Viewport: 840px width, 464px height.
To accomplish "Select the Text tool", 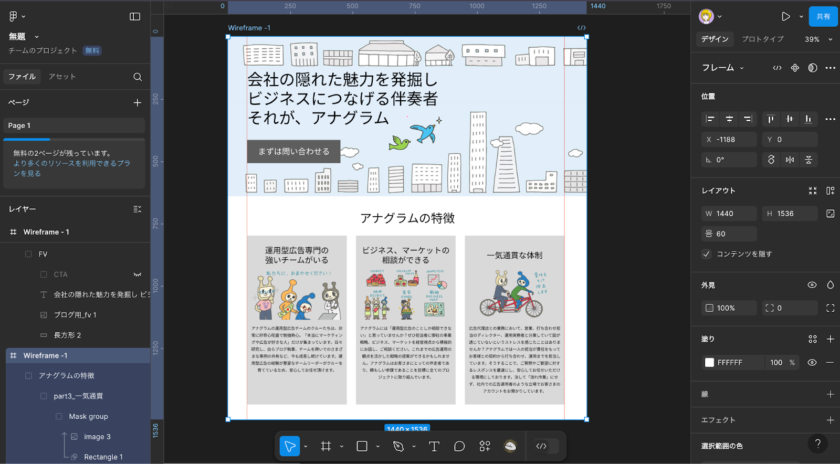I will click(x=434, y=446).
